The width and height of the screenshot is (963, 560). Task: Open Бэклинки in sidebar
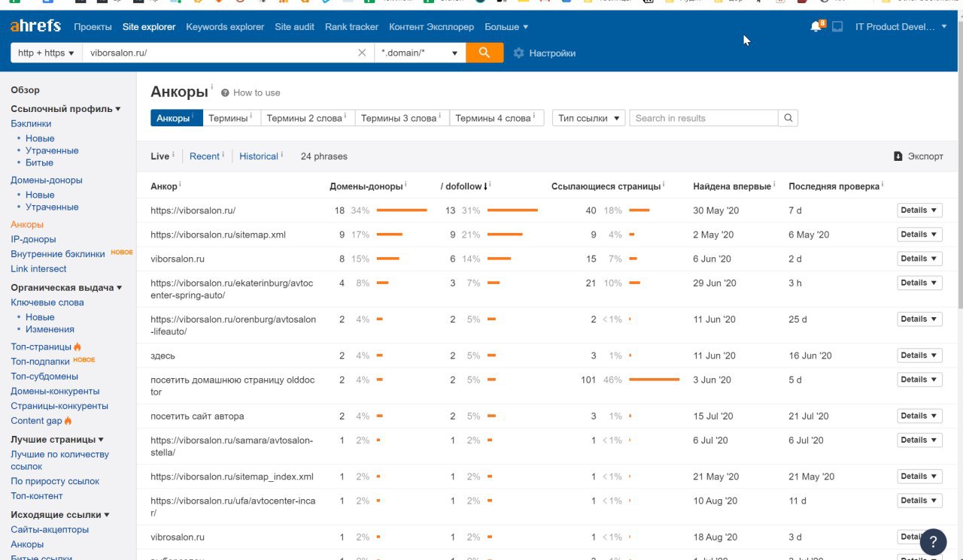pos(31,123)
